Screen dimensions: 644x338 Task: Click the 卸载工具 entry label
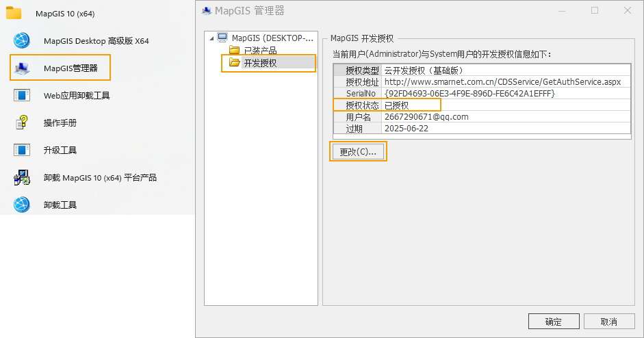point(60,205)
